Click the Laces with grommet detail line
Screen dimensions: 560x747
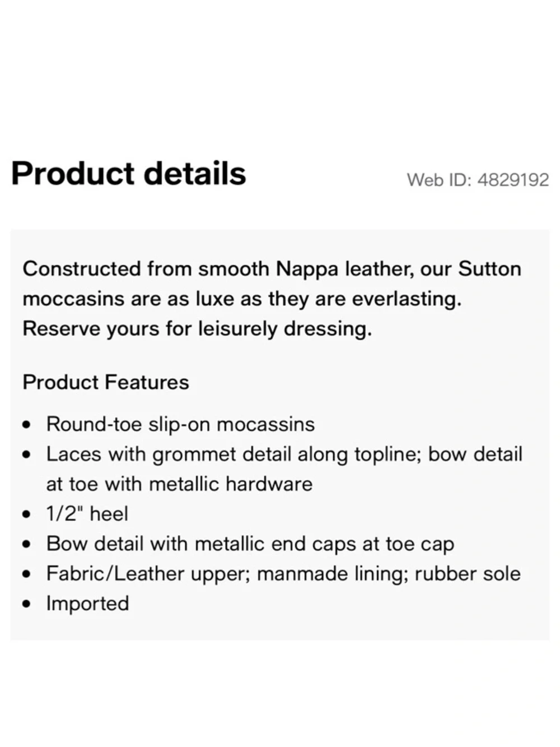(x=284, y=454)
